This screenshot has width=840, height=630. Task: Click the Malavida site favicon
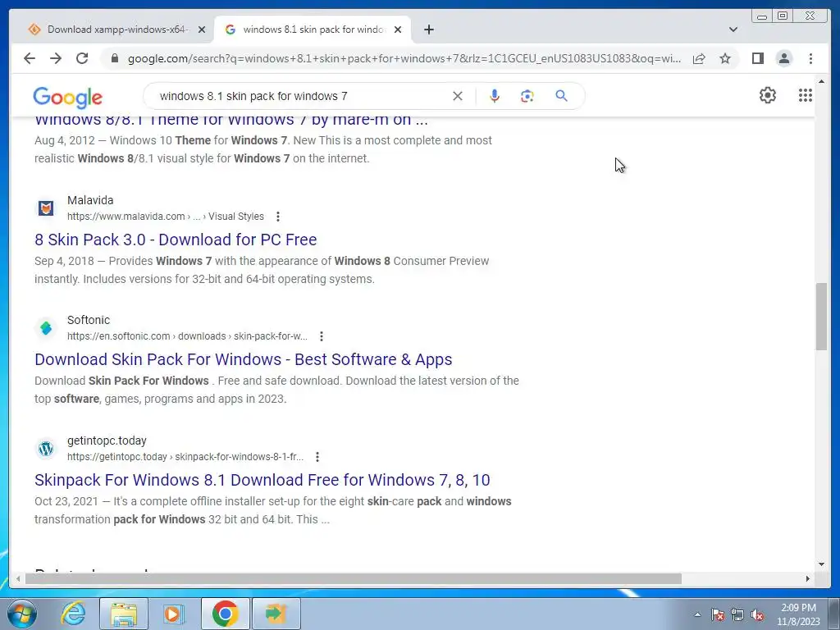point(46,208)
